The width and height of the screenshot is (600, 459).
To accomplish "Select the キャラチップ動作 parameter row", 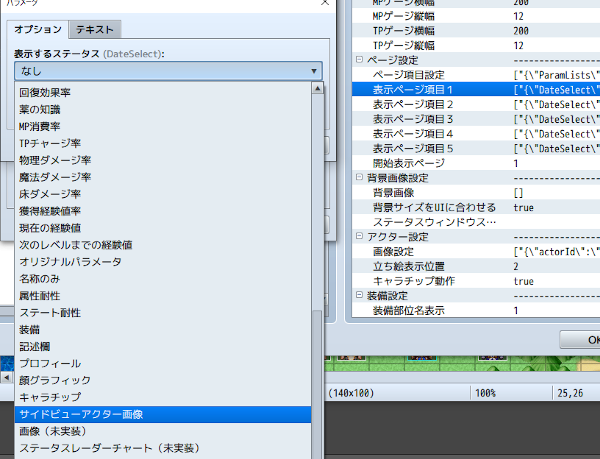I will [476, 281].
